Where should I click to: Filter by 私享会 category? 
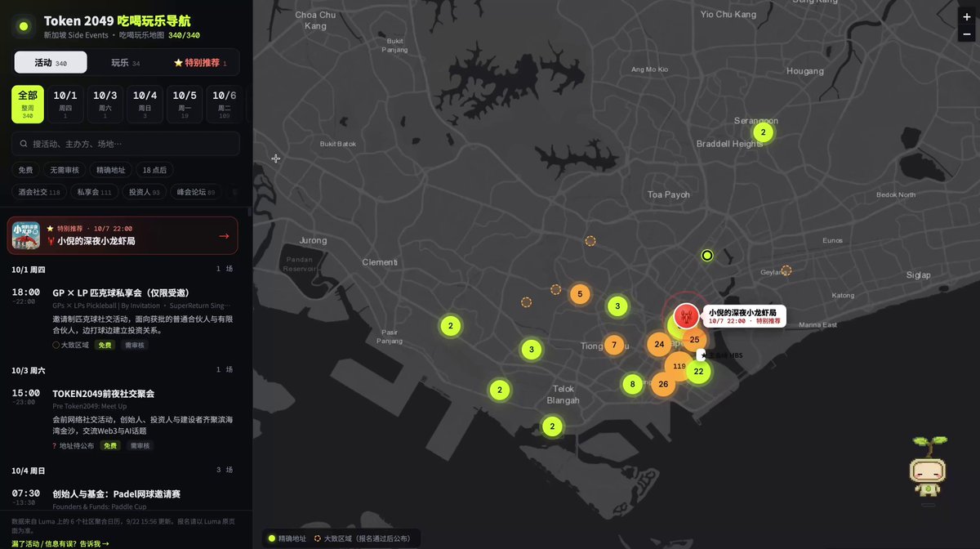(x=94, y=192)
